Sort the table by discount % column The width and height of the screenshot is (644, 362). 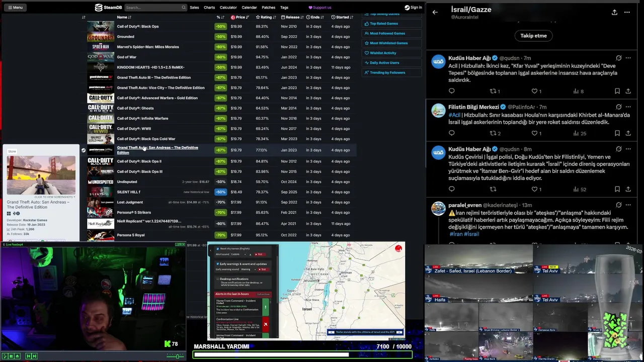coord(220,17)
